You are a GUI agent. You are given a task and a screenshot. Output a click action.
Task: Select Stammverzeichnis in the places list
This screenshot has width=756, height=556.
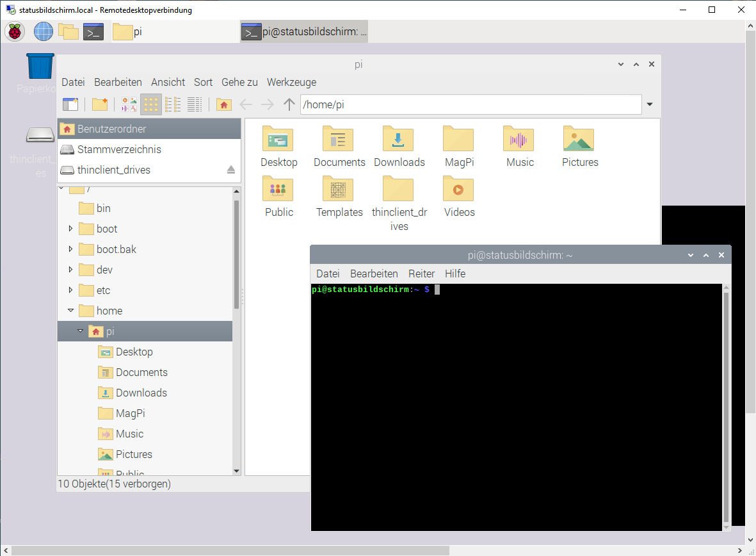click(119, 149)
